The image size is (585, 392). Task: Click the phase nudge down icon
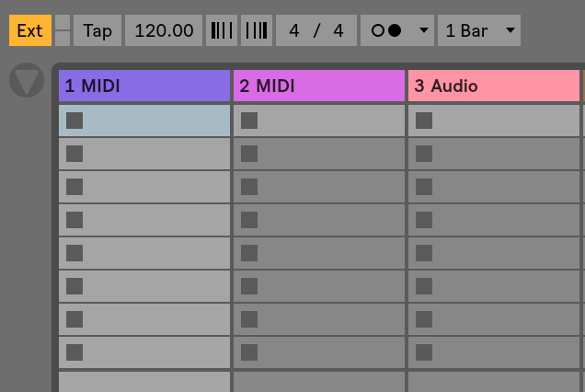[222, 30]
